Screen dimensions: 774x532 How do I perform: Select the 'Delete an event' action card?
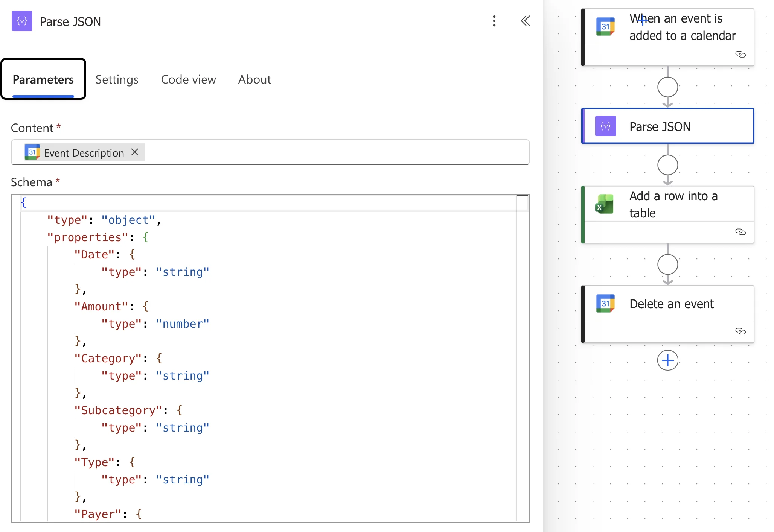(x=667, y=314)
